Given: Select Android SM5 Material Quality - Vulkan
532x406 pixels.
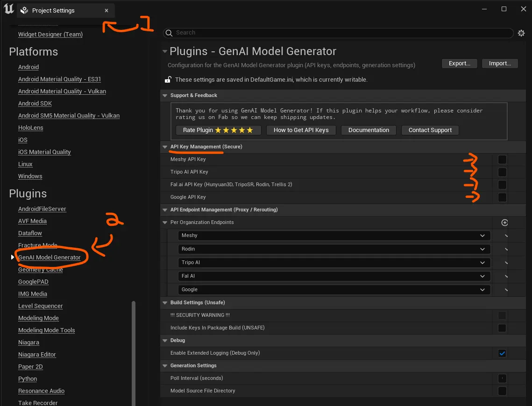Looking at the screenshot, I should [69, 116].
